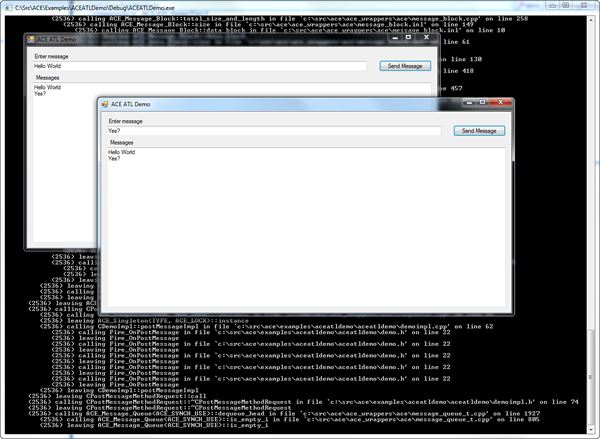The width and height of the screenshot is (600, 439).
Task: Minimize the front ACE ATL Demo window
Action: click(469, 102)
